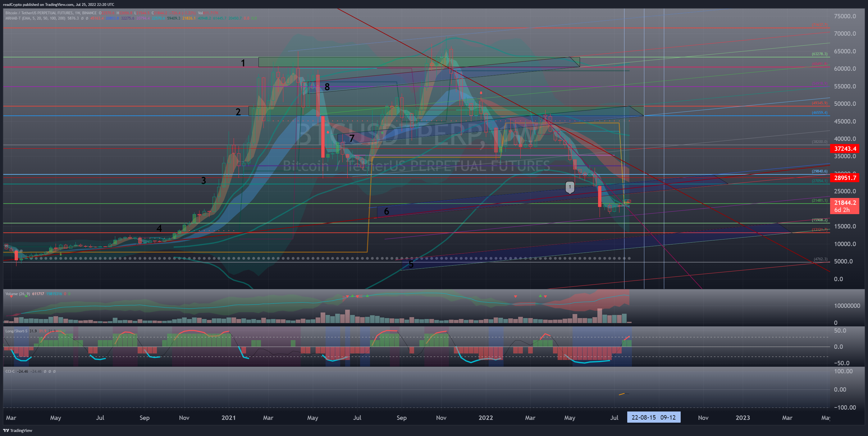
Task: Select the CCI-C indicator legend
Action: (10, 371)
